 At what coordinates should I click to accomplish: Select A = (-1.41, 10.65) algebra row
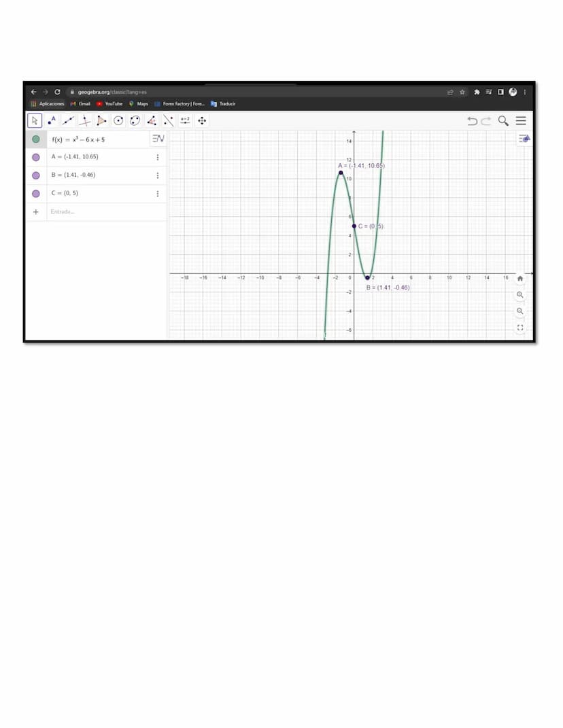pos(96,158)
